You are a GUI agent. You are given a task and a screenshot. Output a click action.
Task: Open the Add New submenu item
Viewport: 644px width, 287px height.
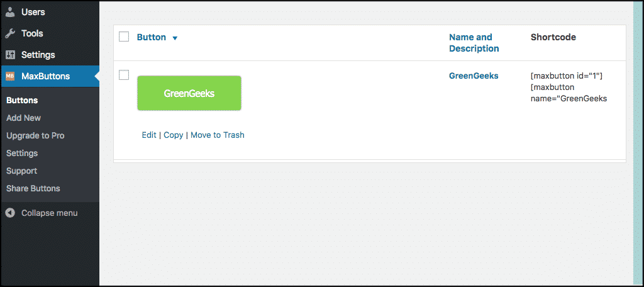23,118
